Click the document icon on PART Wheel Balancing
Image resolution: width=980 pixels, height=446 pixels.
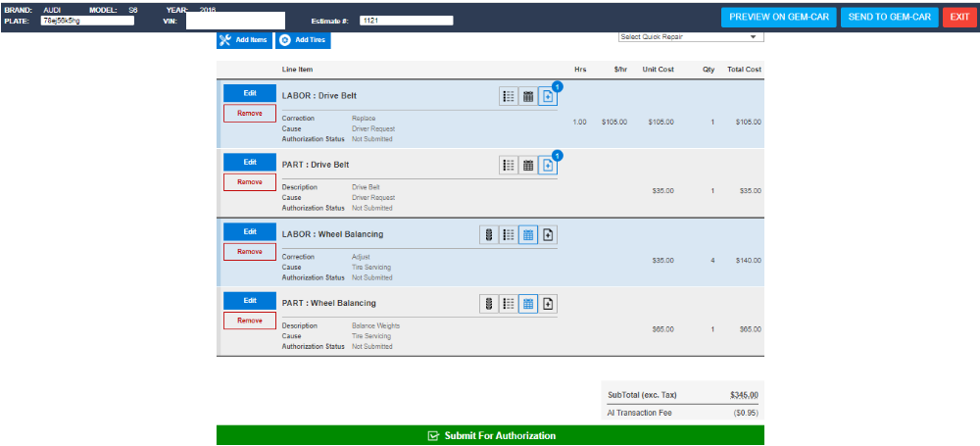pos(548,304)
